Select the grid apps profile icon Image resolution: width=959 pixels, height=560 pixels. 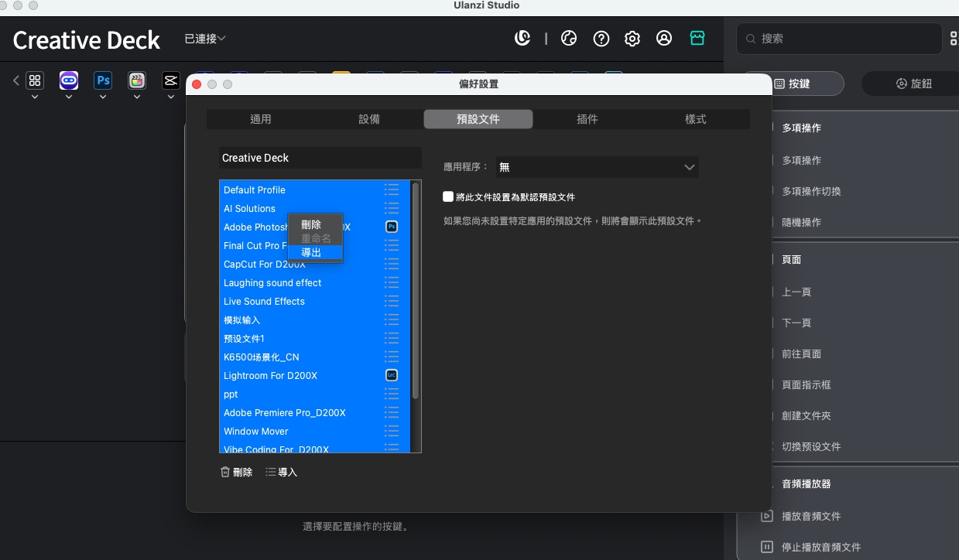[35, 80]
